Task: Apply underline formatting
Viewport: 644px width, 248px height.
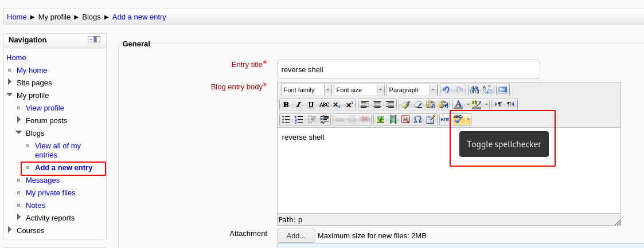Action: click(311, 105)
